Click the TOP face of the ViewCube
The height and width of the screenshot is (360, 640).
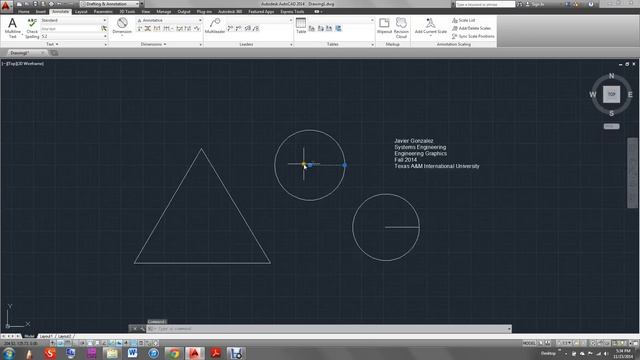click(x=611, y=94)
